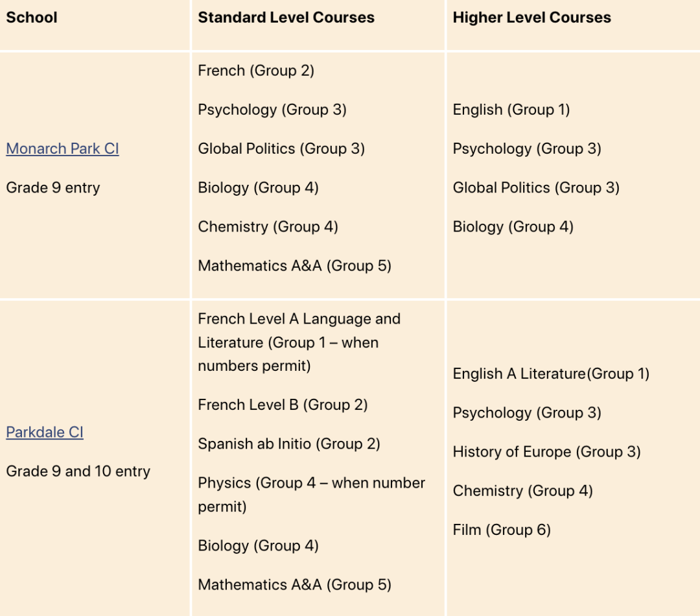Image resolution: width=700 pixels, height=616 pixels.
Task: Click English A Literature(Group 1) entry
Action: [x=551, y=374]
